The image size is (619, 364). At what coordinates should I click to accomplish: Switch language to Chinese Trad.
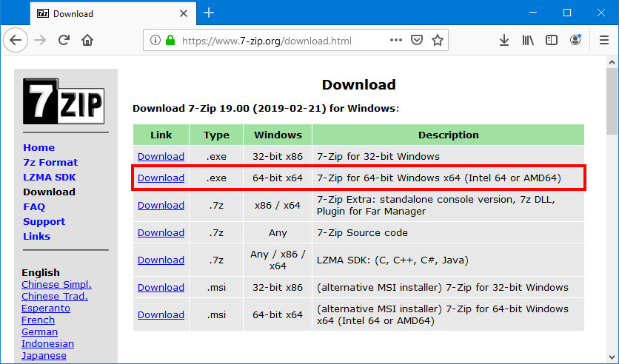(x=55, y=296)
